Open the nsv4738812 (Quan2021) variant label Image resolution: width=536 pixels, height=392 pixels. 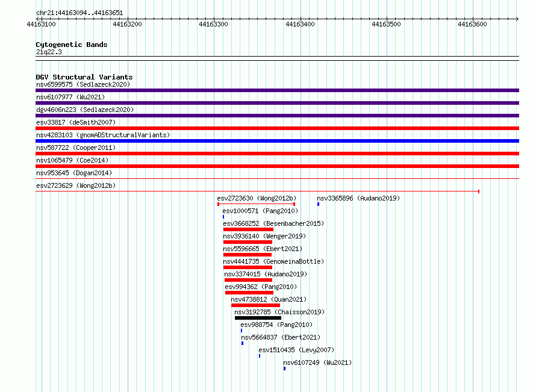point(269,299)
